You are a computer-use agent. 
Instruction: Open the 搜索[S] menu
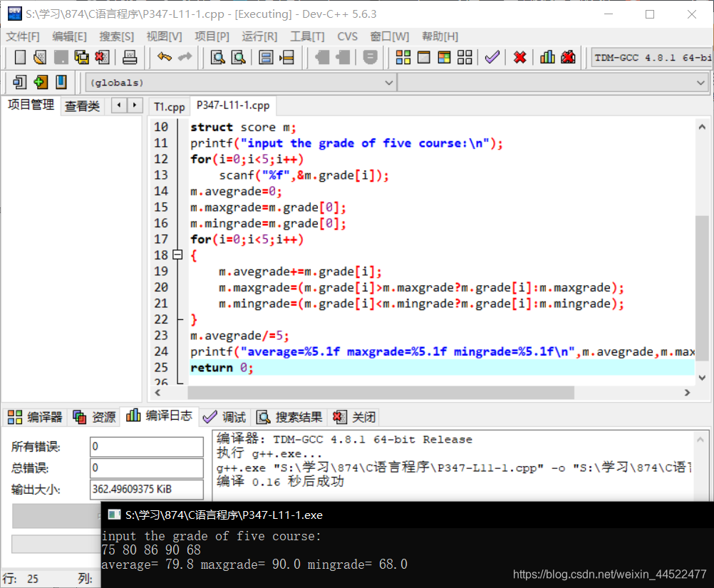[x=117, y=36]
